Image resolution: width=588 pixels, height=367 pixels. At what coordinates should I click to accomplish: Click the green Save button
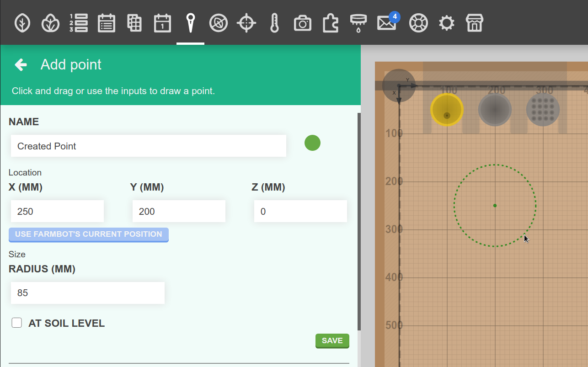coord(332,340)
